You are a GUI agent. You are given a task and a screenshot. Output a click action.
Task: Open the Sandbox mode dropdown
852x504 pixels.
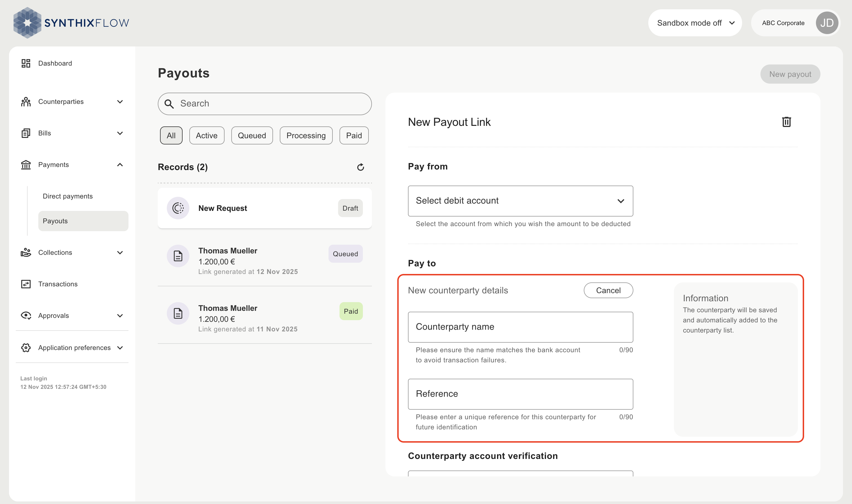(x=695, y=23)
